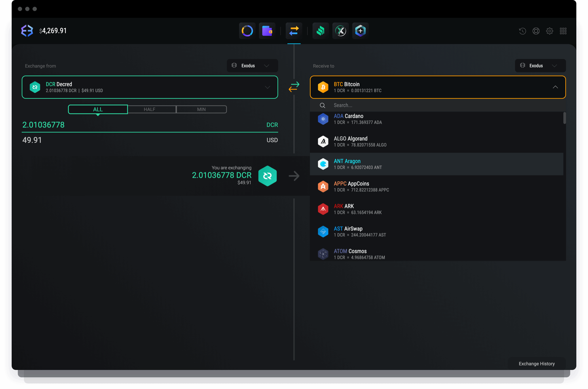The height and width of the screenshot is (389, 588).
Task: Click the Decred icon in Exchange from selector
Action: coord(35,87)
